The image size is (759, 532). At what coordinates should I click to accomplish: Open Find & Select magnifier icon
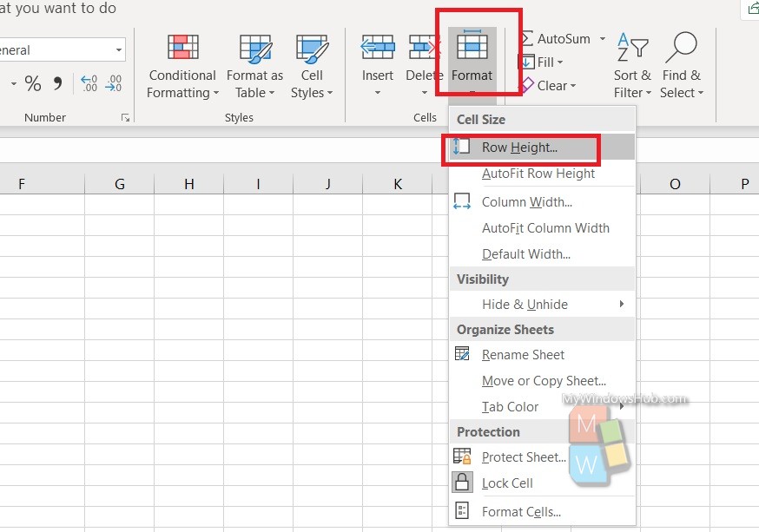[681, 48]
